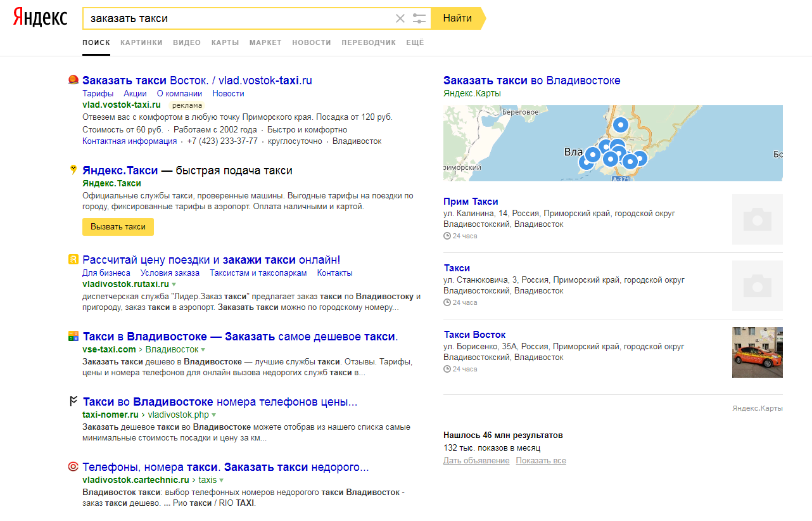Screen dimensions: 812x521
Task: Click the taxi-nomer.ru result favicon
Action: pyautogui.click(x=73, y=401)
